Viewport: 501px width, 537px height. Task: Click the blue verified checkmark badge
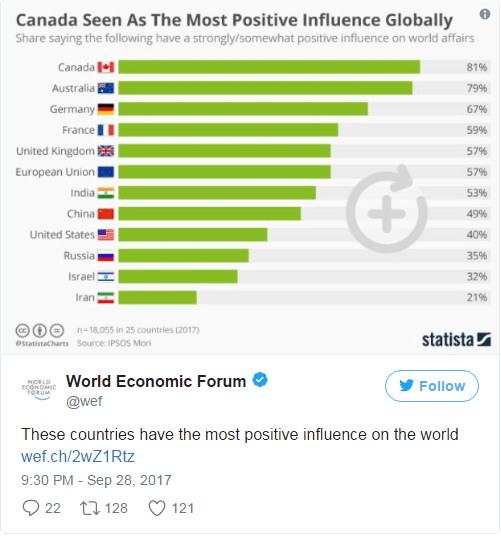[x=260, y=380]
